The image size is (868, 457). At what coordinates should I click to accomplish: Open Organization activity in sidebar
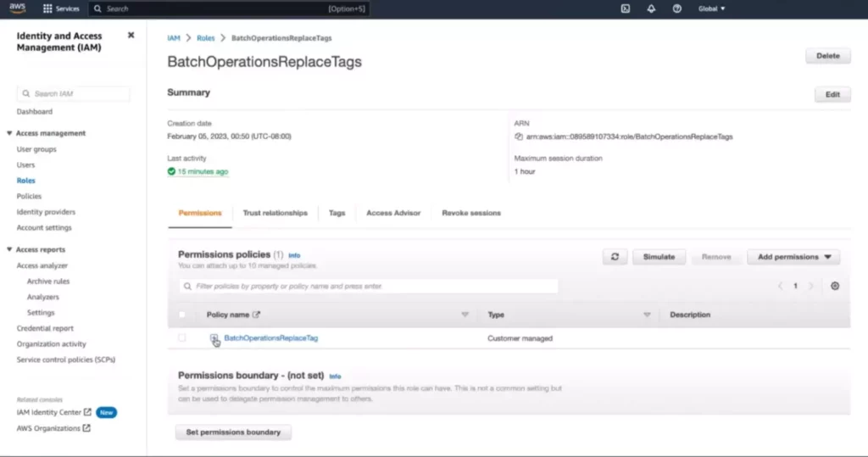(52, 344)
